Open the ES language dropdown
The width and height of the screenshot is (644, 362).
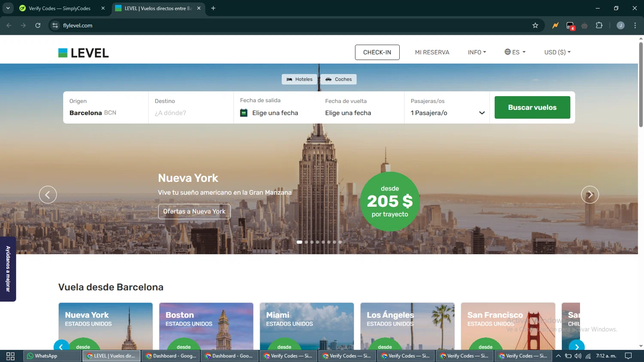(x=515, y=52)
